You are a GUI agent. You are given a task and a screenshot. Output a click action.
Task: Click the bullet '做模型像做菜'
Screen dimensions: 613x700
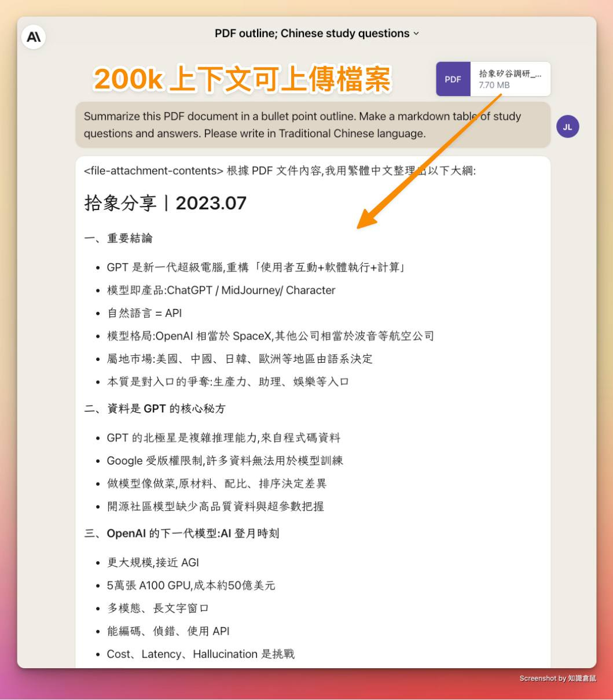coord(216,484)
